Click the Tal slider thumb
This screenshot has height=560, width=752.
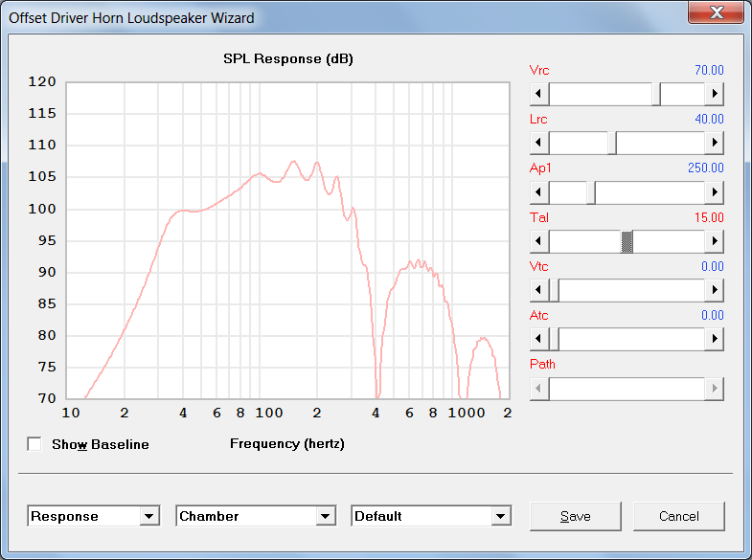point(627,241)
